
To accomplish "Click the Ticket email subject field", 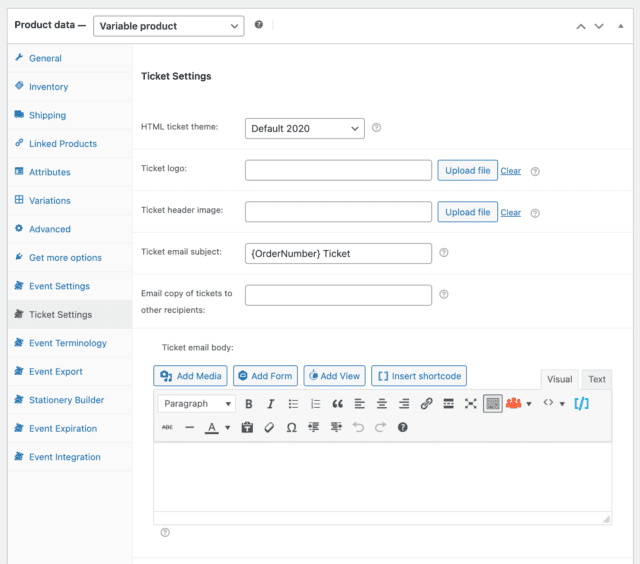I will [338, 253].
